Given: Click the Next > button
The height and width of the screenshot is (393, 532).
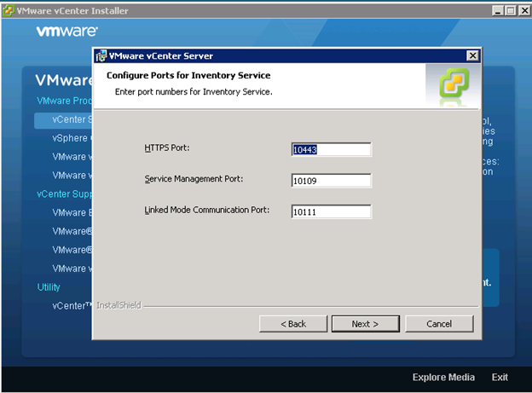Looking at the screenshot, I should tap(366, 324).
